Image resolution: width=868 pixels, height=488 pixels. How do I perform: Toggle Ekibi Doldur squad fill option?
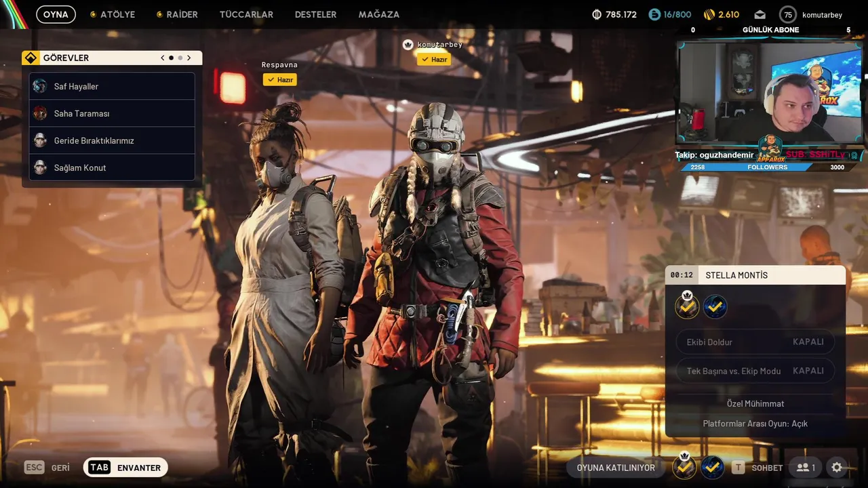click(x=755, y=342)
